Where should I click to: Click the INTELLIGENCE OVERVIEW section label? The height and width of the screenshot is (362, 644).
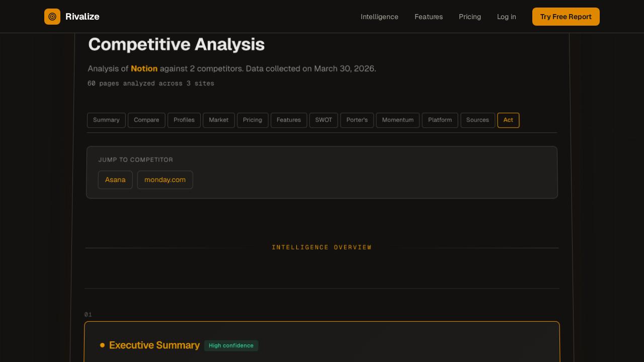322,247
